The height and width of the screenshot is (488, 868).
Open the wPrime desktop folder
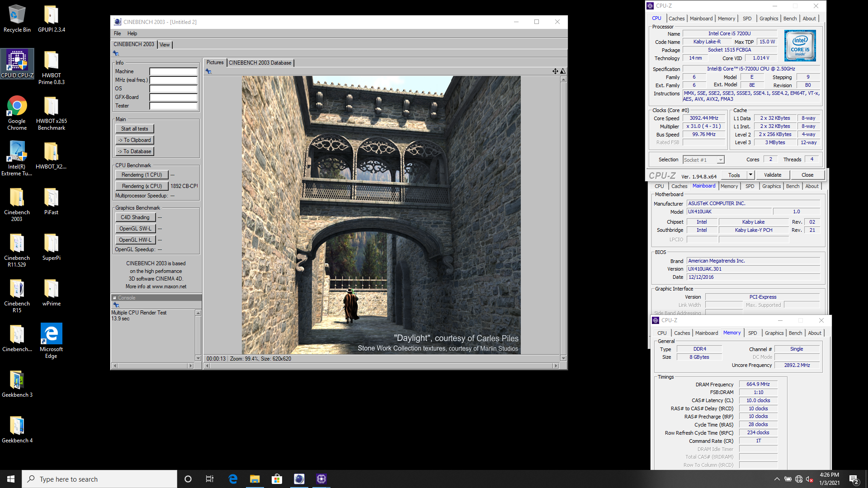click(51, 293)
